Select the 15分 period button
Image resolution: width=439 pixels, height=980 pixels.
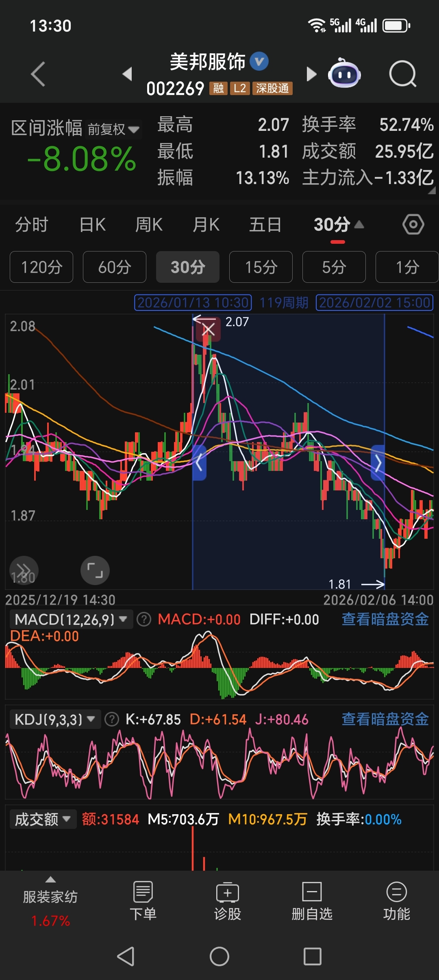pyautogui.click(x=261, y=267)
